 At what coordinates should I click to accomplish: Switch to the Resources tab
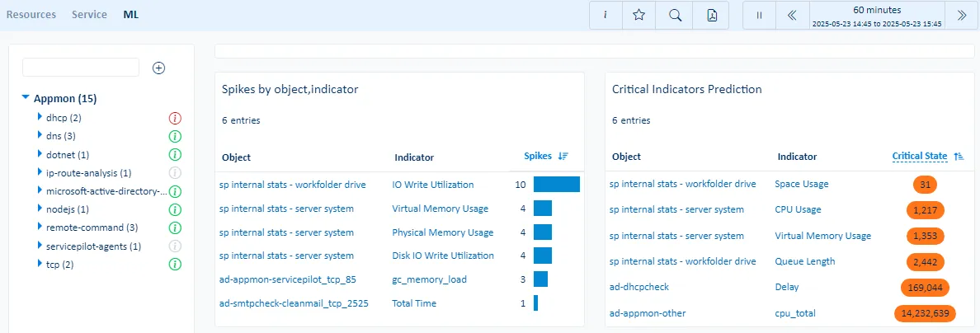pos(31,15)
